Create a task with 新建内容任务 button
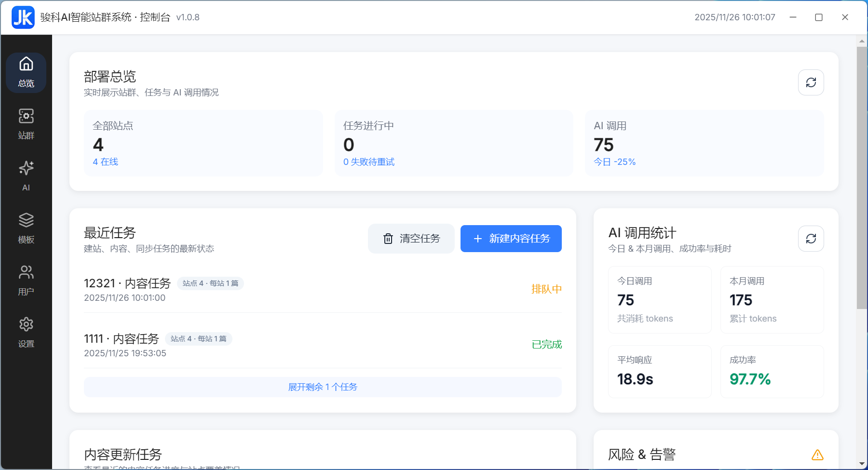The image size is (868, 470). [x=511, y=238]
